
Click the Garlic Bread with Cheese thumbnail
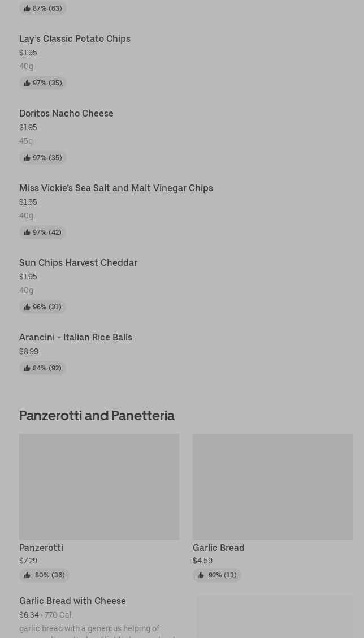coord(275,617)
